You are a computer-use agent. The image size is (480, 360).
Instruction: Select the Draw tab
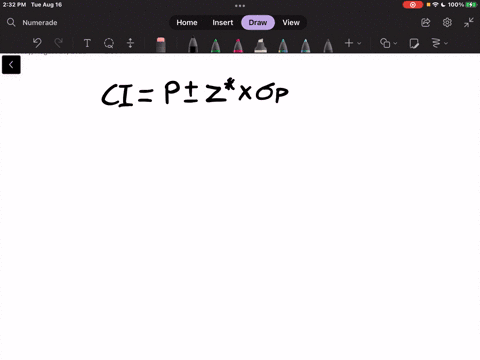[x=258, y=22]
